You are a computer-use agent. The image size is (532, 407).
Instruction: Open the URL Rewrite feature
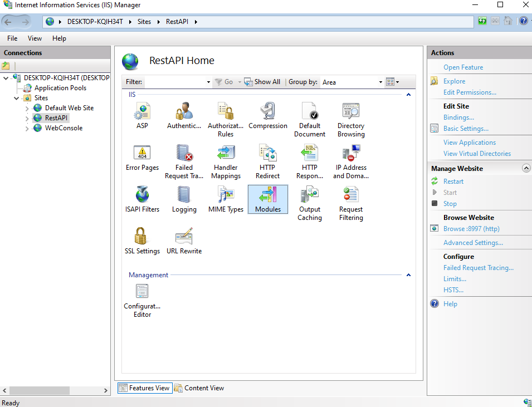tap(184, 241)
